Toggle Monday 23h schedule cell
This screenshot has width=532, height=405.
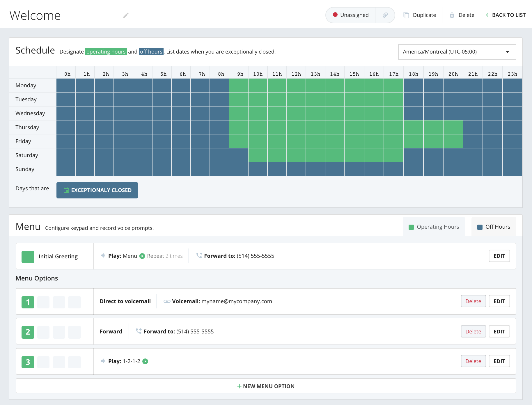513,85
